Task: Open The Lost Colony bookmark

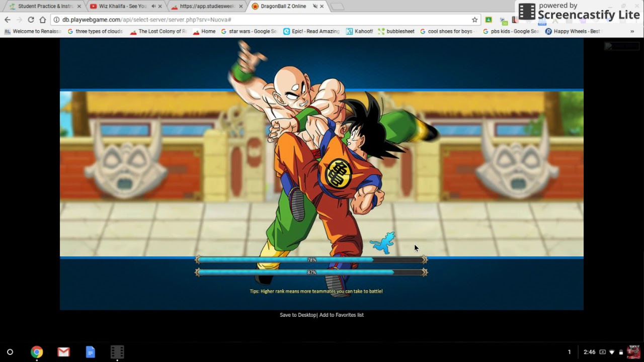Action: point(158,31)
